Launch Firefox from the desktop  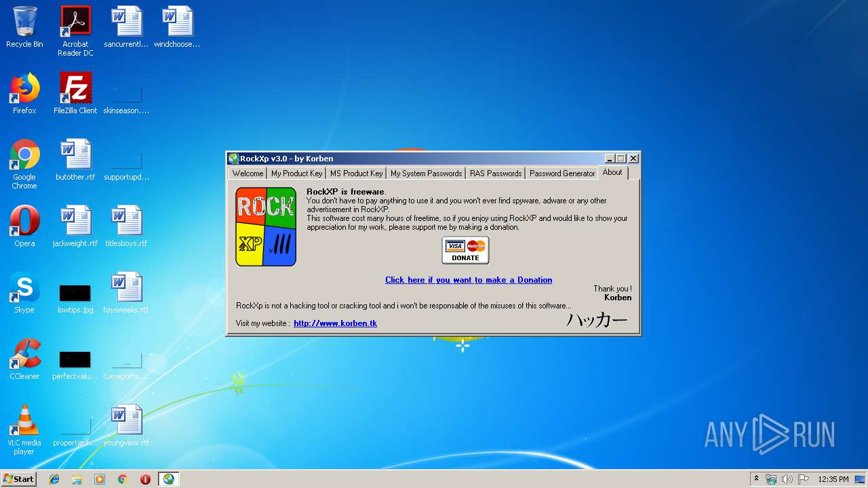click(24, 94)
